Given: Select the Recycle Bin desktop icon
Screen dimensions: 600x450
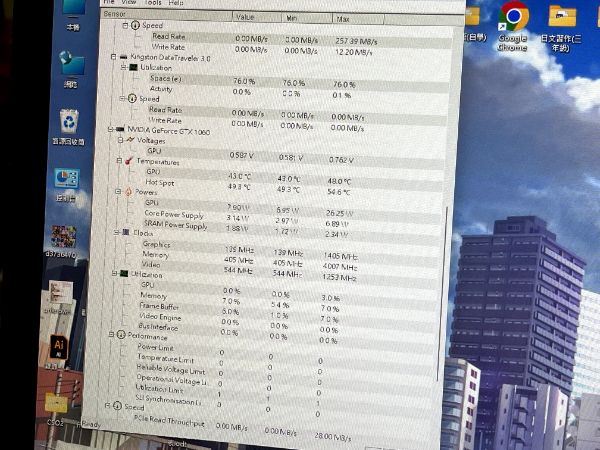Looking at the screenshot, I should tap(69, 127).
